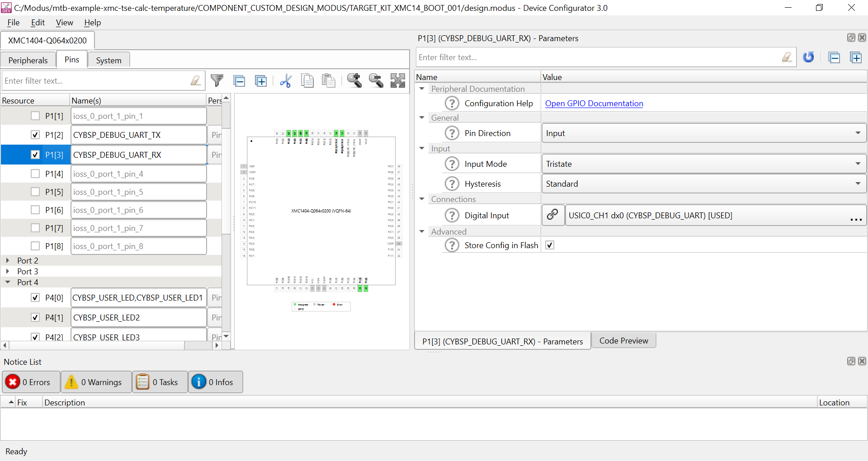Click the pins list vertical scrollbar down arrow
The width and height of the screenshot is (868, 461).
point(226,336)
